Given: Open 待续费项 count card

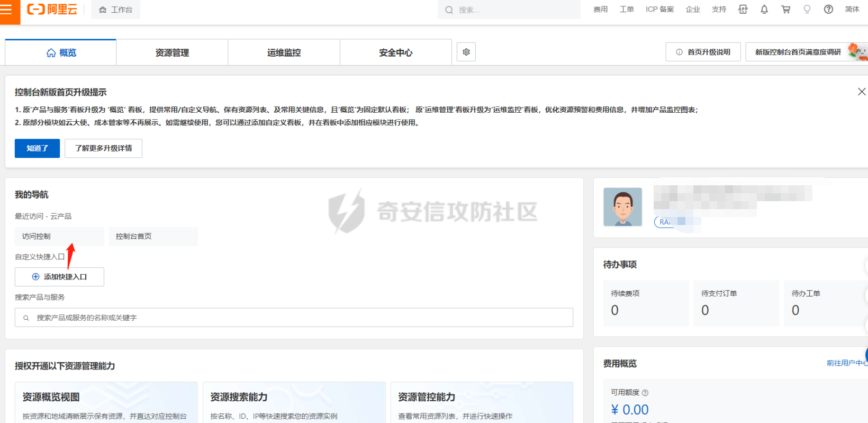Looking at the screenshot, I should (x=646, y=303).
